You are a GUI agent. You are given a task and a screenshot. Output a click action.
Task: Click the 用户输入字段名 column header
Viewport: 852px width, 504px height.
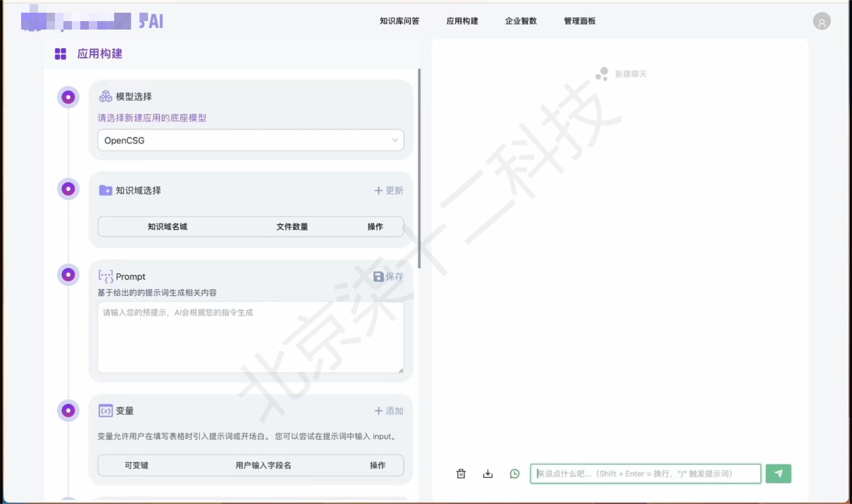[263, 465]
